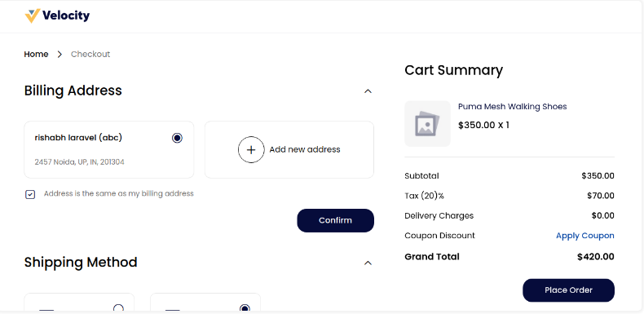The image size is (644, 314).
Task: Click the Subtotal amount $350.00
Action: tap(598, 176)
